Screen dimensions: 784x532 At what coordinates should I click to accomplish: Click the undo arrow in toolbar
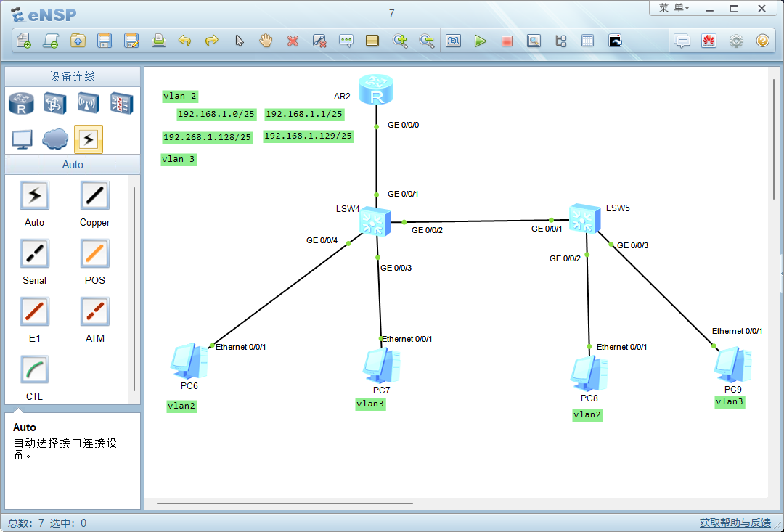click(185, 41)
